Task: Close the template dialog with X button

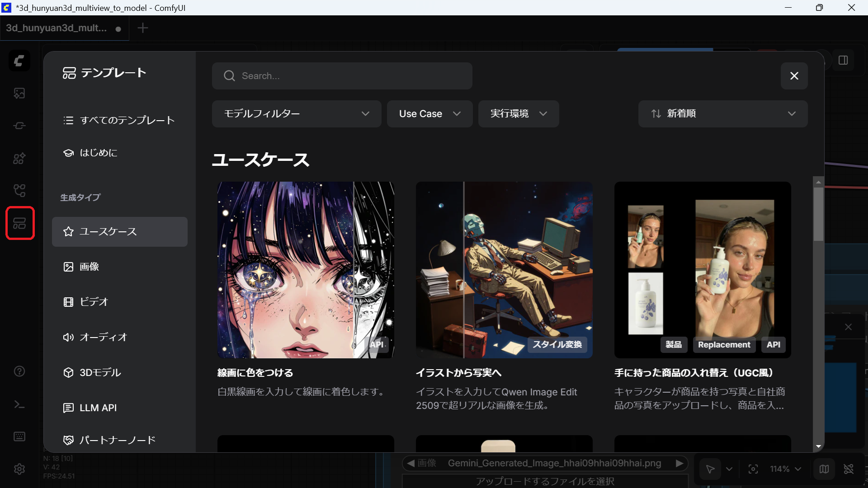Action: (x=794, y=76)
